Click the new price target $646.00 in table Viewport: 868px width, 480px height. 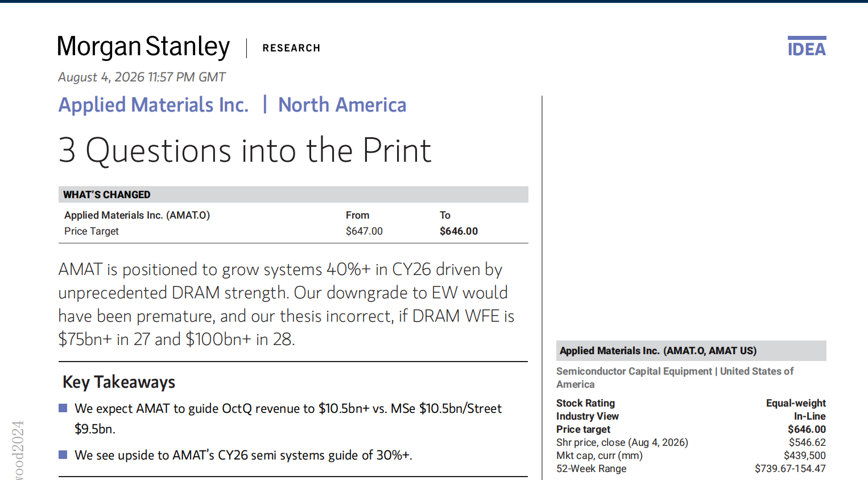click(458, 231)
